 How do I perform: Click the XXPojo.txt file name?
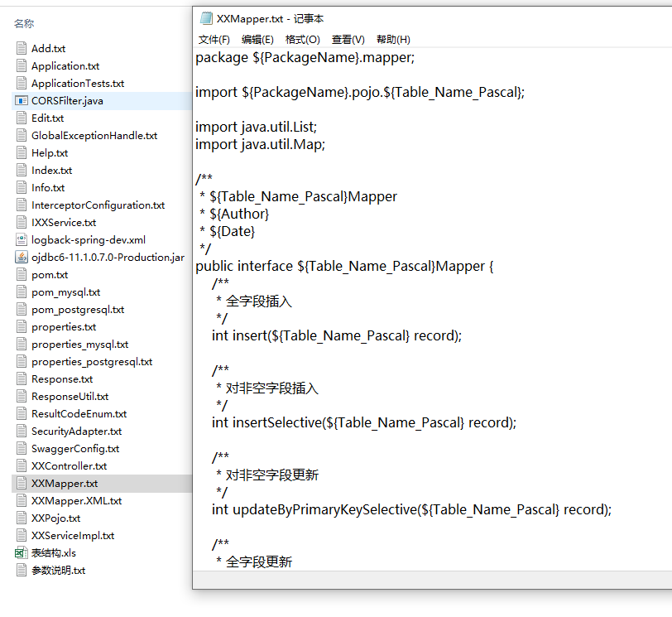coord(56,518)
